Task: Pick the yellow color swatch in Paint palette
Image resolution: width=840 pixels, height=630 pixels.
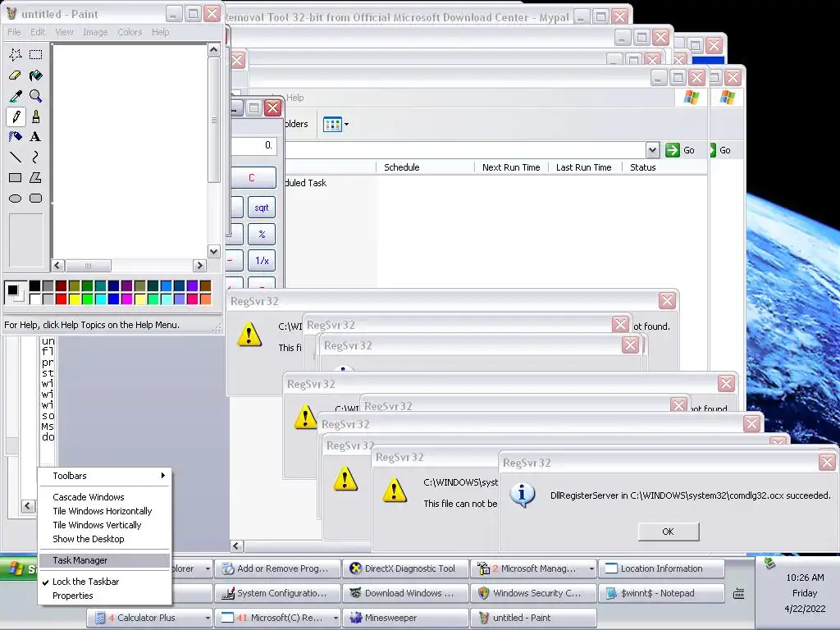Action: coord(75,299)
